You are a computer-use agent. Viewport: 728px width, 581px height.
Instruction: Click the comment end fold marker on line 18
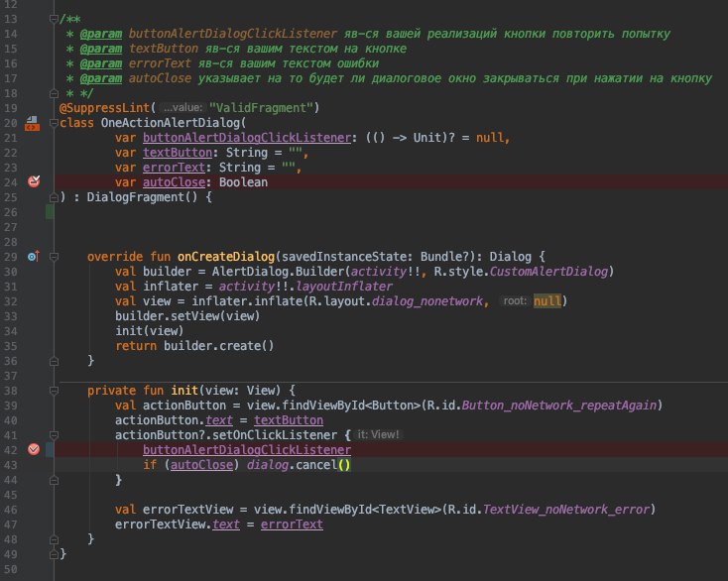(x=54, y=93)
